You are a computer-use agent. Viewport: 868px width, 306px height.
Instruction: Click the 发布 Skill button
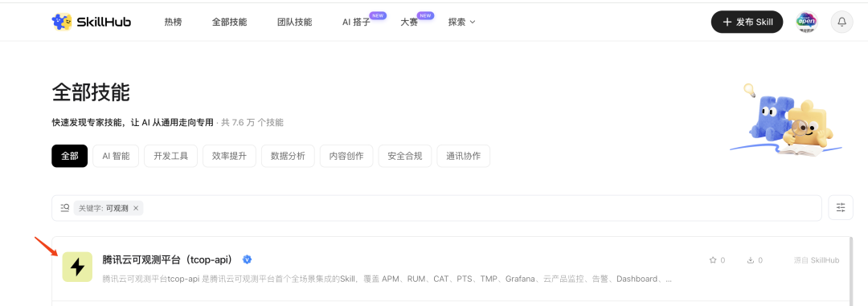[747, 22]
